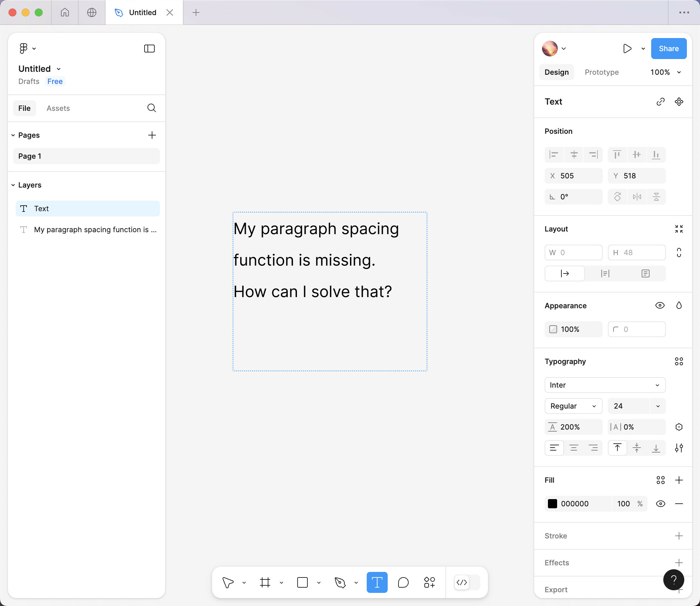Add a new page with plus icon
Image resolution: width=700 pixels, height=606 pixels.
coord(152,135)
